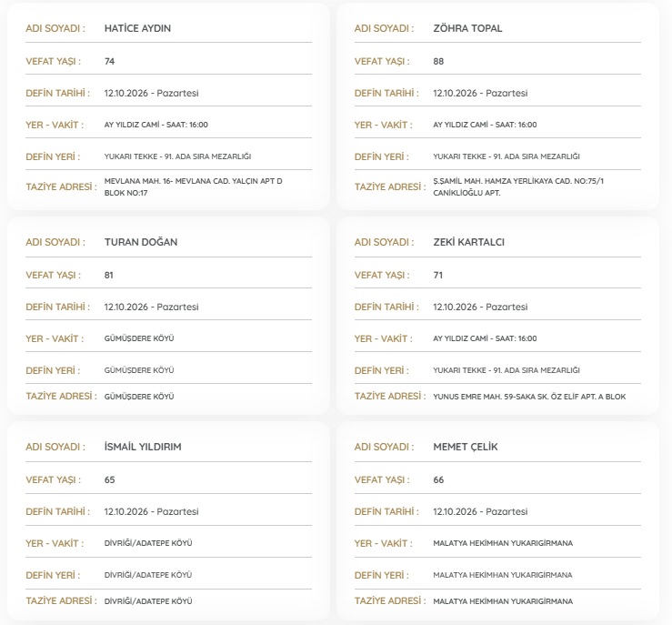Select the name ZÖHRA TOPAL
The height and width of the screenshot is (625, 672).
click(467, 28)
